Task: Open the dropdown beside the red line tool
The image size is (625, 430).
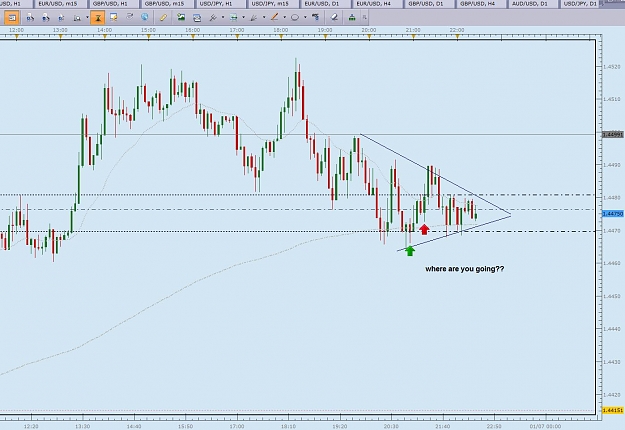Action: click(x=284, y=18)
